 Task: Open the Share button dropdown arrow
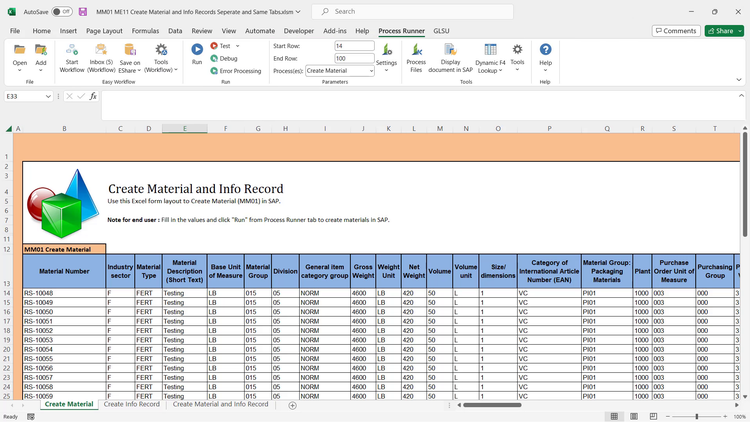pos(740,31)
